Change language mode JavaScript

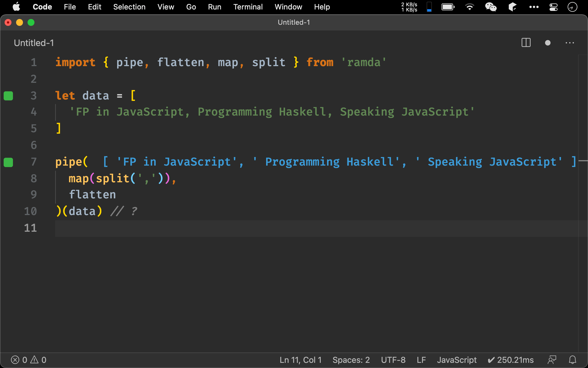point(457,360)
